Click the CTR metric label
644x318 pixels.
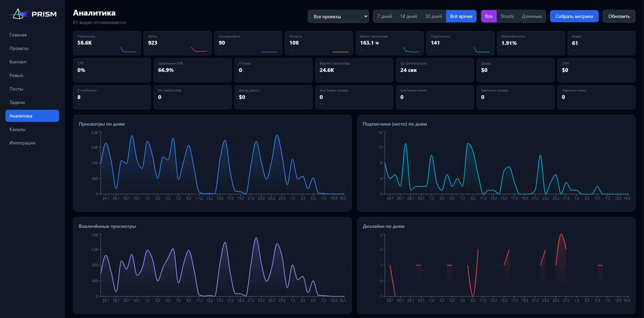(80, 63)
